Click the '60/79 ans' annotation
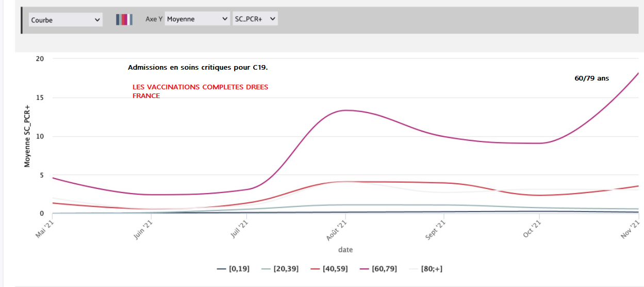644x287 pixels. (x=591, y=78)
